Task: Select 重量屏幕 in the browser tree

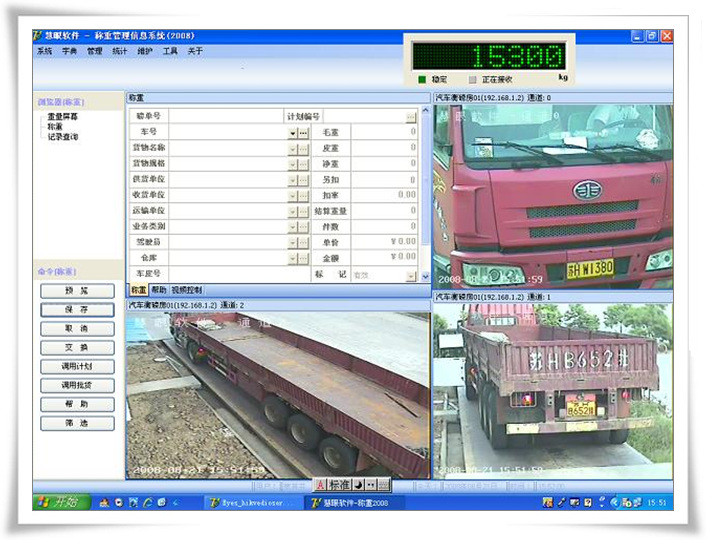Action: (x=63, y=117)
